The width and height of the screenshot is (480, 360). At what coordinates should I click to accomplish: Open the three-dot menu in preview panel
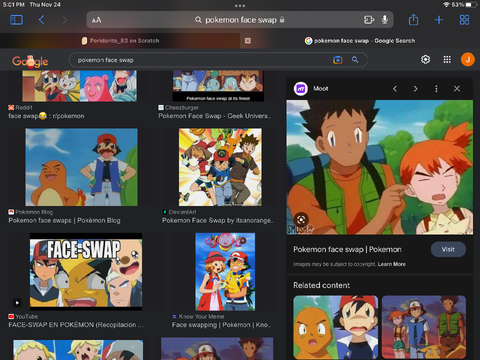(x=436, y=89)
